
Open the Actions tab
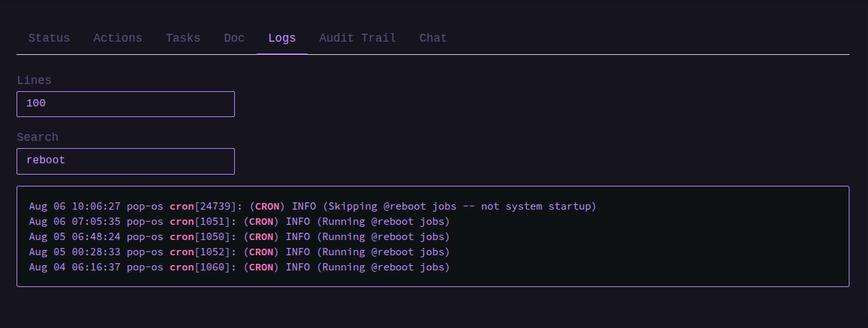(118, 38)
